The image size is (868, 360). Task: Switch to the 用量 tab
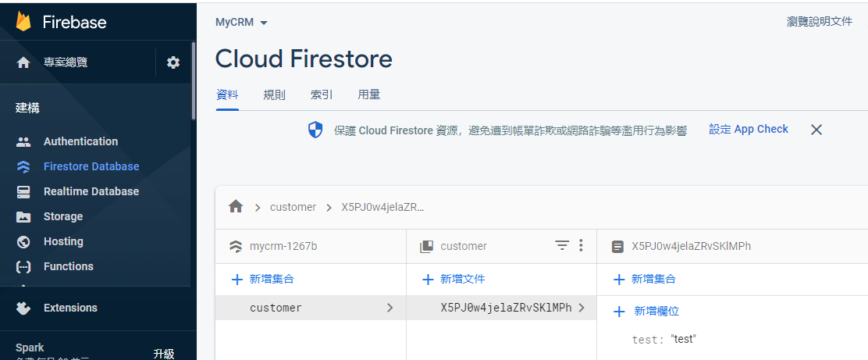click(368, 94)
